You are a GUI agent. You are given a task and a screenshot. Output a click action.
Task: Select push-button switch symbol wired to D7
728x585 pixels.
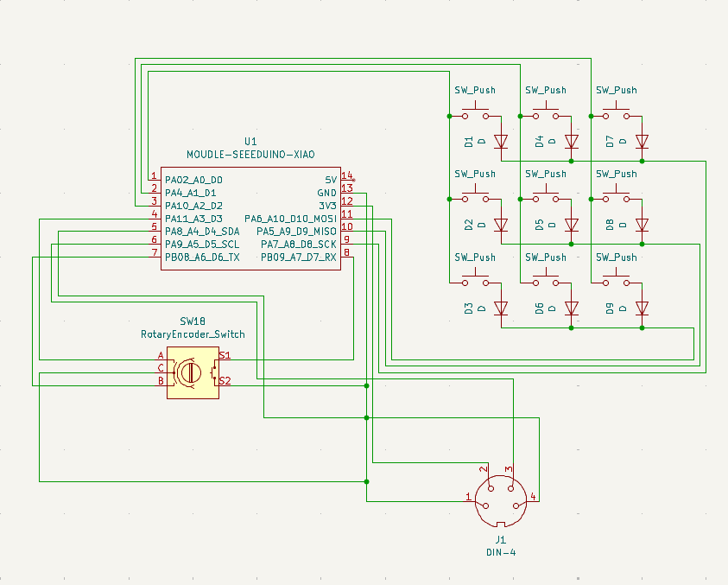(617, 112)
